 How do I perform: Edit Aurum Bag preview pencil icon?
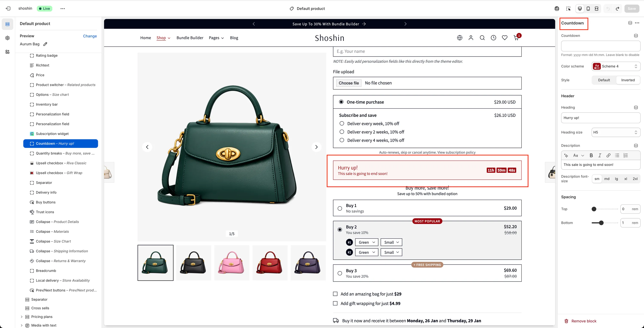tap(45, 44)
